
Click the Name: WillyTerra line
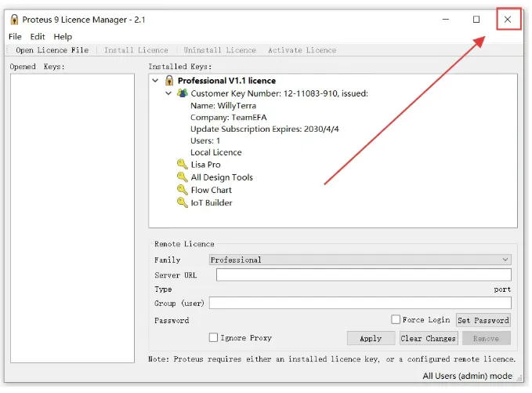(223, 106)
